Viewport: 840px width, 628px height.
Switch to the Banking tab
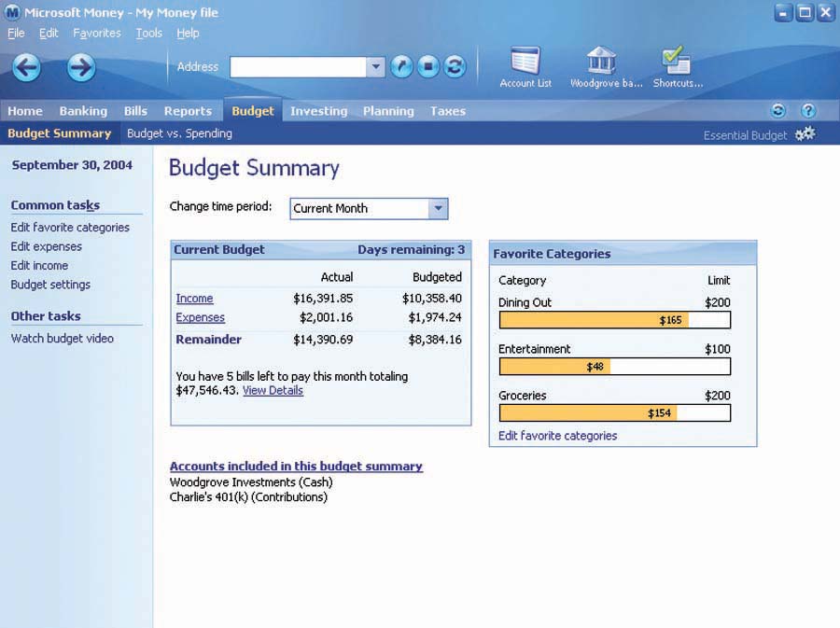click(83, 111)
